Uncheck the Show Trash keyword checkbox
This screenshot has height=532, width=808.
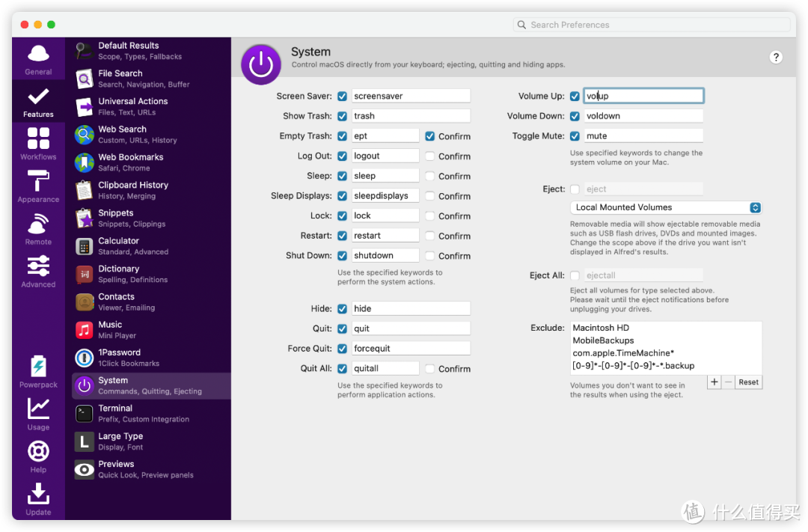(342, 116)
